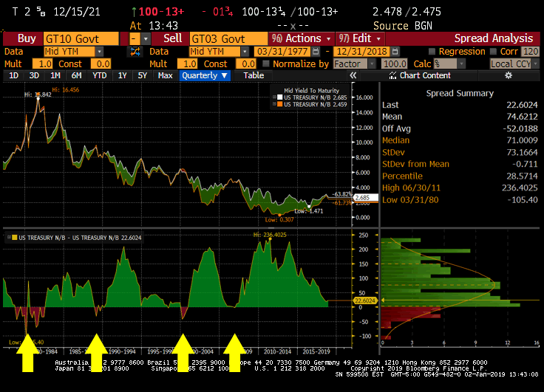Click the Median value 71.0009
The height and width of the screenshot is (392, 544).
522,140
